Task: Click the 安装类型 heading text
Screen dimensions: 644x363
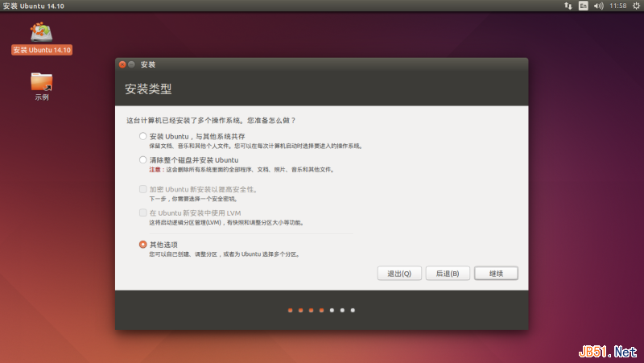Action: tap(148, 89)
